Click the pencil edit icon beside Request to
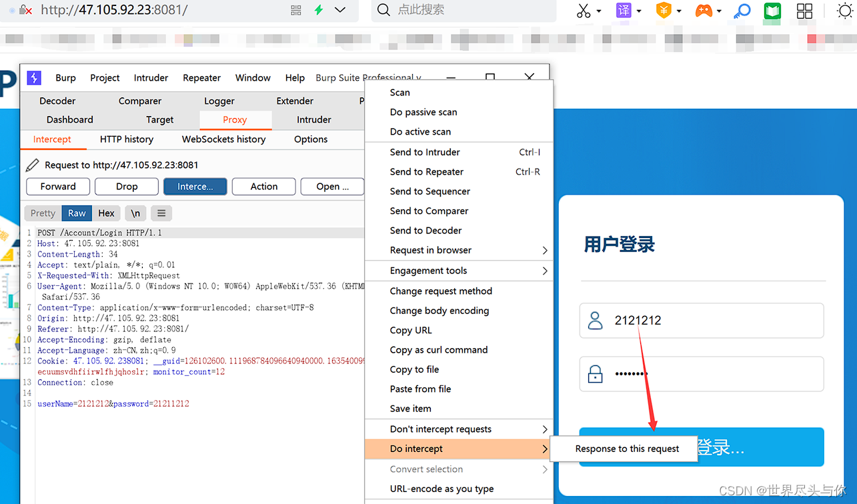The height and width of the screenshot is (504, 857). click(32, 165)
